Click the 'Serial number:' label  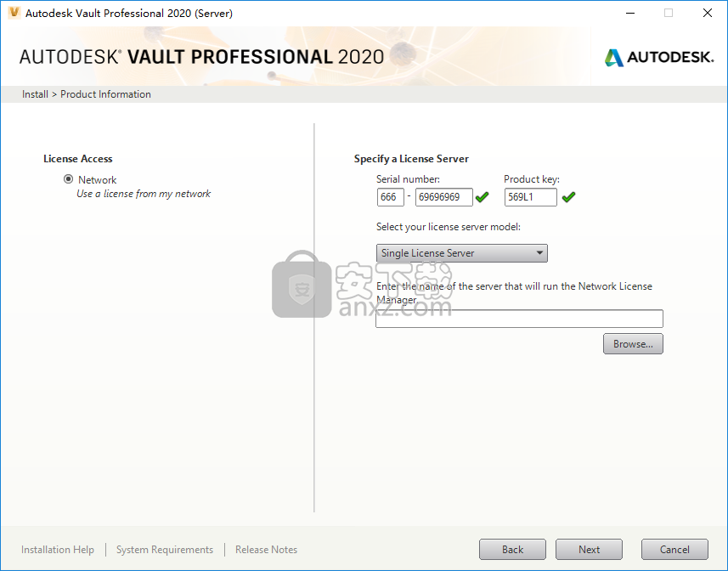tap(408, 179)
